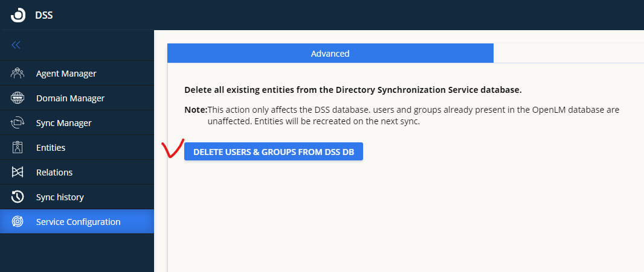The height and width of the screenshot is (272, 644).
Task: Click the Domain Manager globe icon
Action: point(17,98)
